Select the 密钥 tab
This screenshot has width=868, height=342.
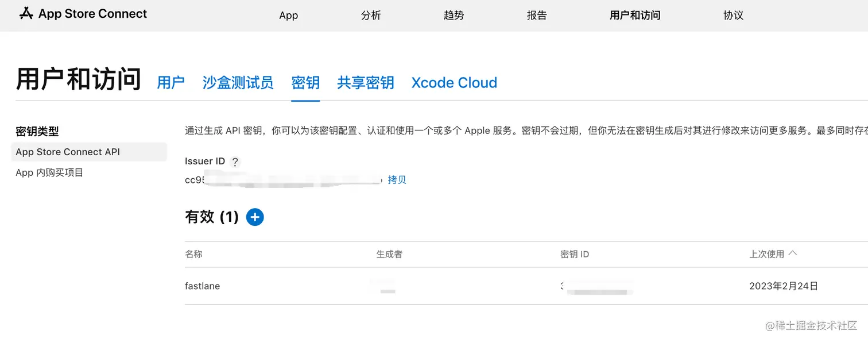(305, 83)
